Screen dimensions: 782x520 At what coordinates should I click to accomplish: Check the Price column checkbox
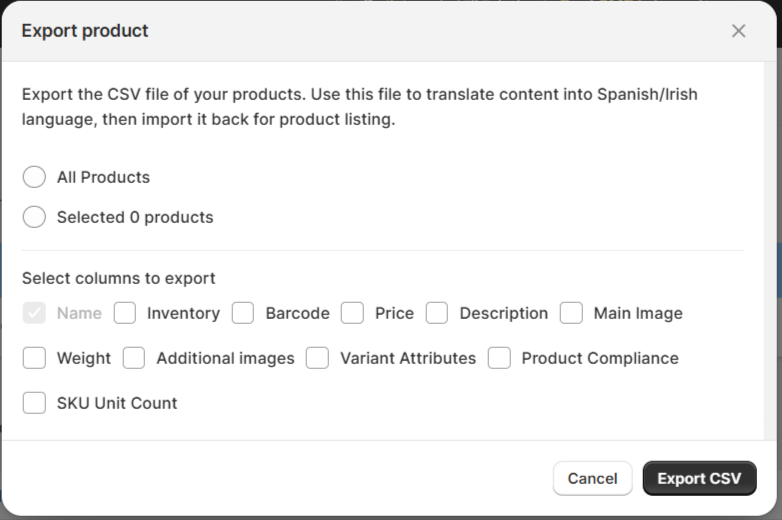(352, 313)
